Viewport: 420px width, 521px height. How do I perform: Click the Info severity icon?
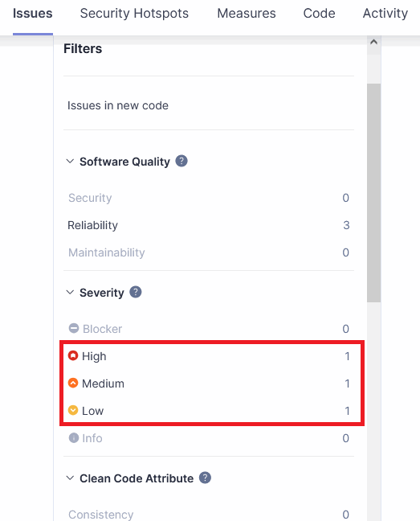coord(74,437)
